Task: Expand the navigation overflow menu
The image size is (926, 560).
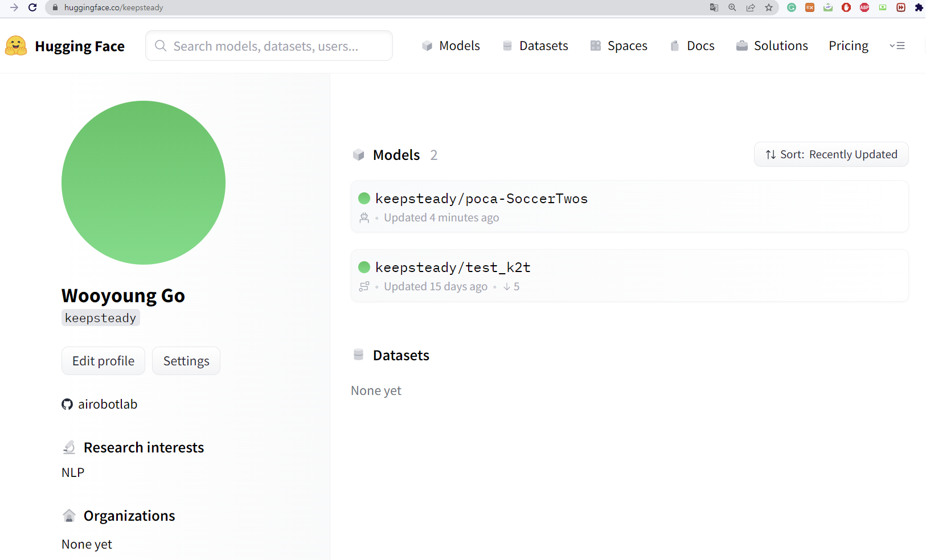Action: (x=897, y=46)
